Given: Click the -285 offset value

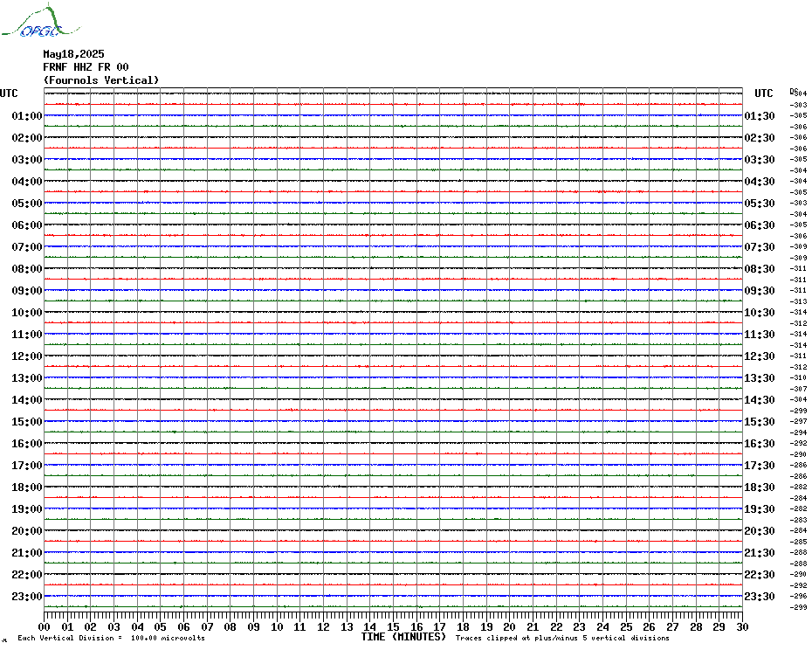Looking at the screenshot, I should pyautogui.click(x=799, y=542).
